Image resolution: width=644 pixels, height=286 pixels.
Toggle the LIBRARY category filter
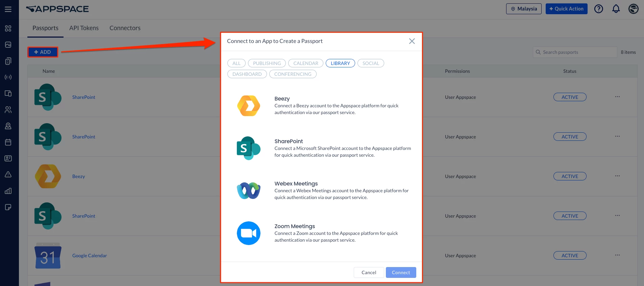(340, 63)
